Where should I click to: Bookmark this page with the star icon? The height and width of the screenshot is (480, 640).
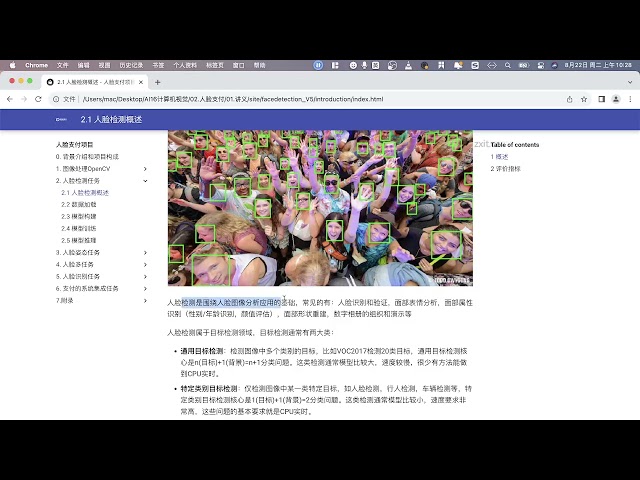point(584,99)
